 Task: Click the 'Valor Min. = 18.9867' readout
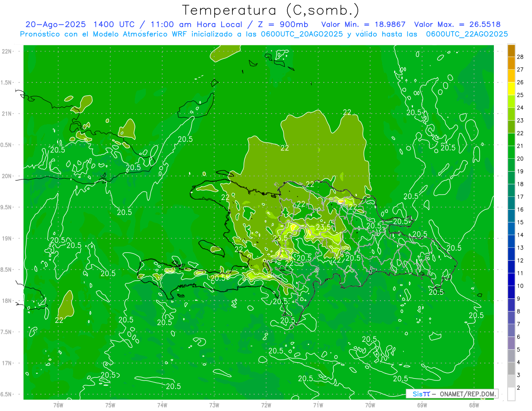363,24
